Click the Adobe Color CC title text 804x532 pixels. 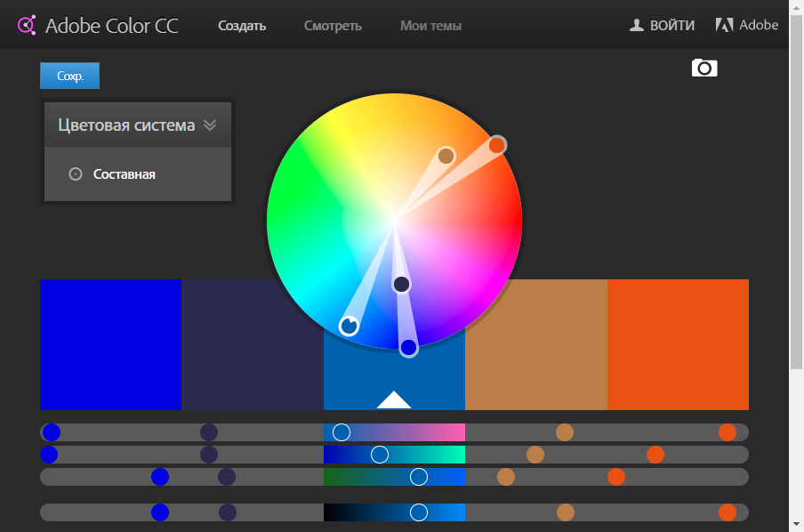point(112,26)
